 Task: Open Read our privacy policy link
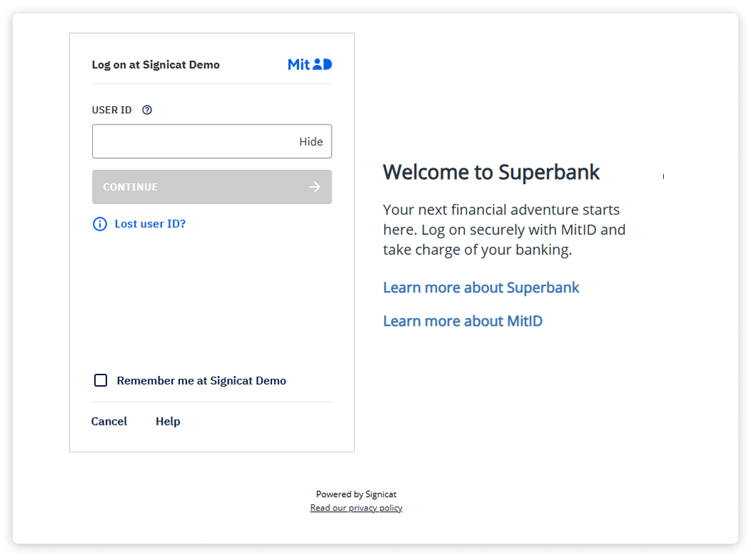tap(356, 508)
